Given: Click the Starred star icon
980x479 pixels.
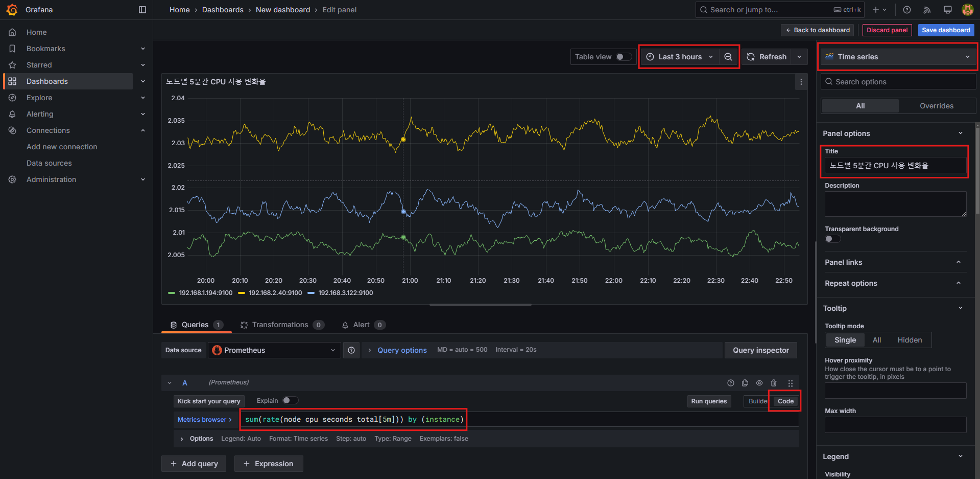Looking at the screenshot, I should click(12, 65).
